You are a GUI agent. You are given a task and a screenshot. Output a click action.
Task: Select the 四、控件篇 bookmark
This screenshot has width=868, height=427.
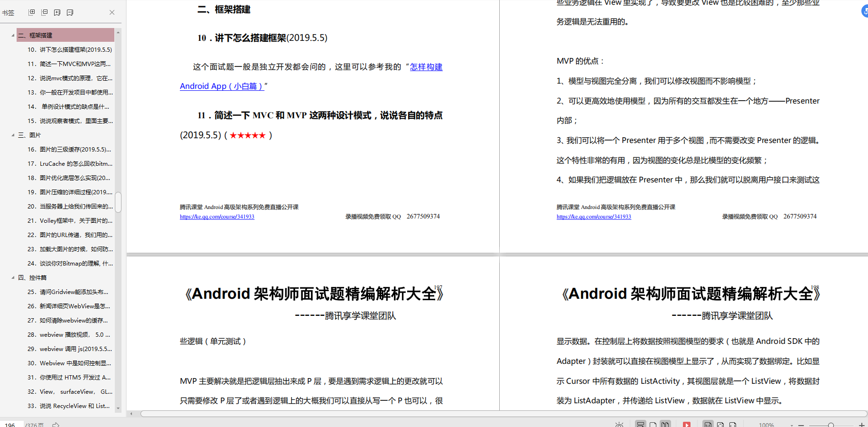(x=32, y=277)
